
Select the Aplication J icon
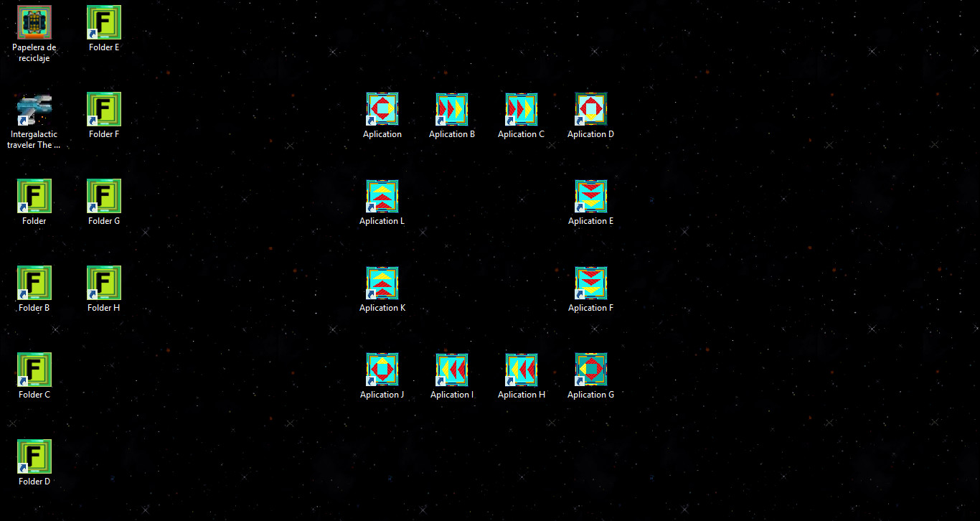click(x=382, y=370)
